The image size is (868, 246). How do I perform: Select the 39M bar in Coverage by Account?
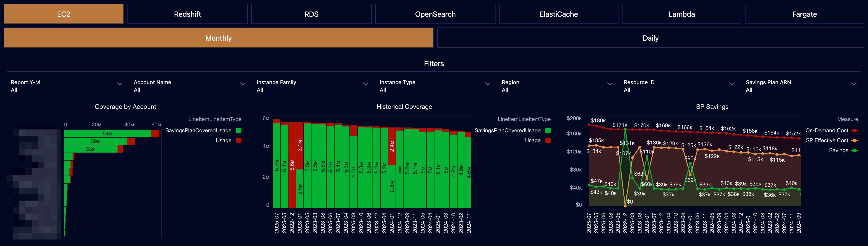[x=95, y=141]
